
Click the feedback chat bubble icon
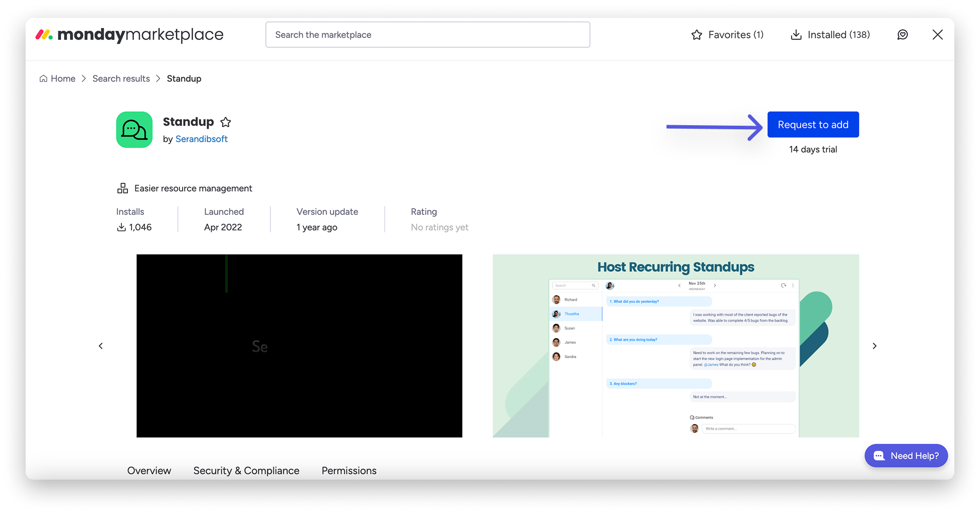tap(903, 35)
